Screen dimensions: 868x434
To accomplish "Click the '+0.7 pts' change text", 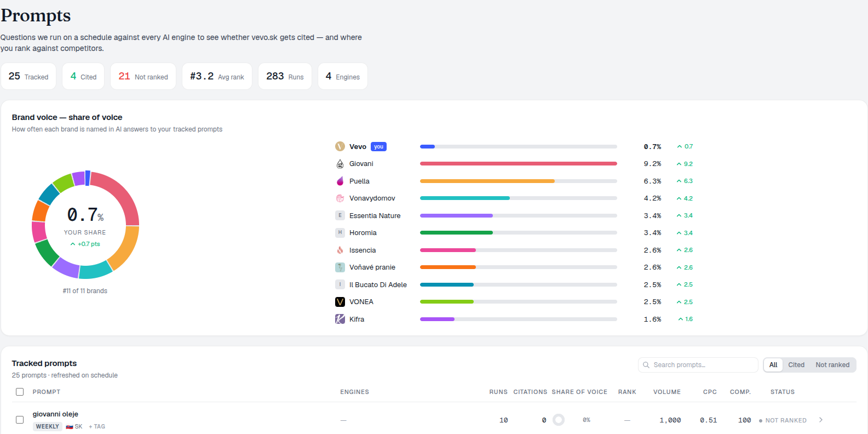I will click(x=89, y=244).
